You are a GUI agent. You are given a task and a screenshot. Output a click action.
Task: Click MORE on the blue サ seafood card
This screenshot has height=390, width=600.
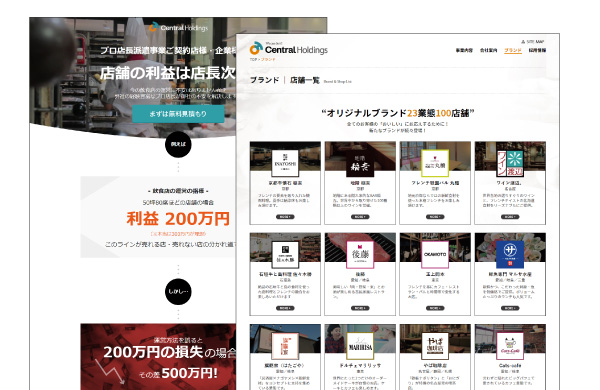coord(510,308)
